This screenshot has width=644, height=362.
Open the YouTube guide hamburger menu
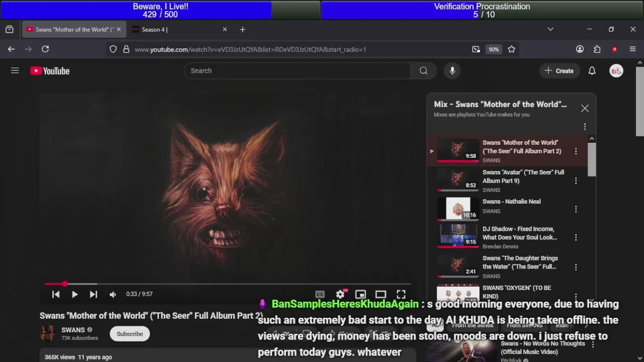point(15,71)
